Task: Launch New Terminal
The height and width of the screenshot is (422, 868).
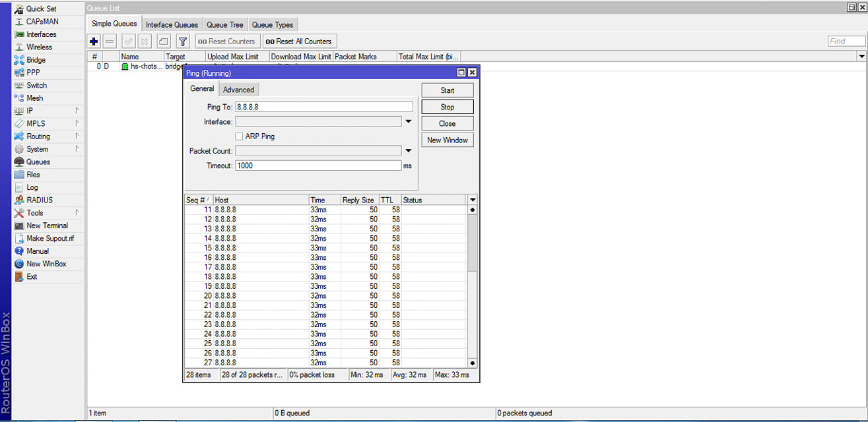Action: point(47,226)
